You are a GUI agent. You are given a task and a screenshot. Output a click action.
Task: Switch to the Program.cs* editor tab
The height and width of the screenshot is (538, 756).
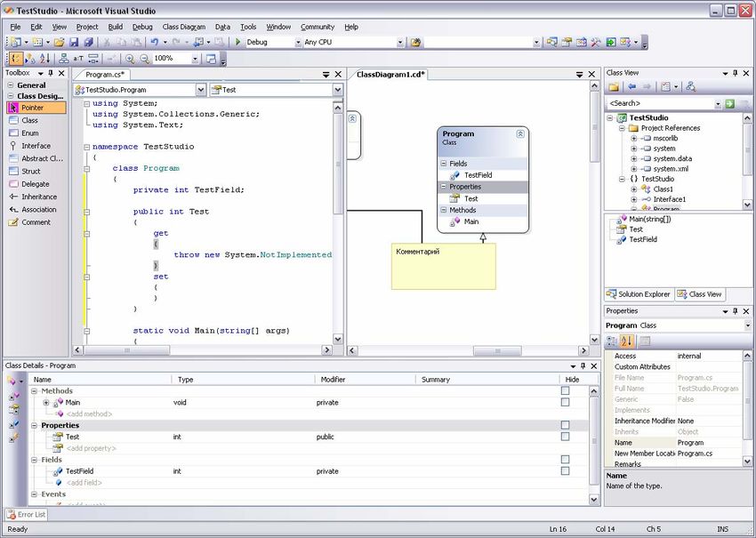(106, 75)
